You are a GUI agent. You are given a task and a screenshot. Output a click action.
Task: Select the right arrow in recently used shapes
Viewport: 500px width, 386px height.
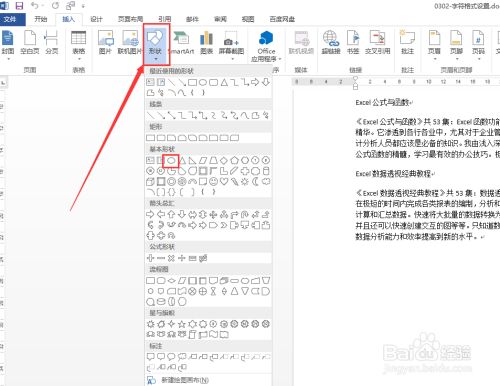(x=255, y=82)
